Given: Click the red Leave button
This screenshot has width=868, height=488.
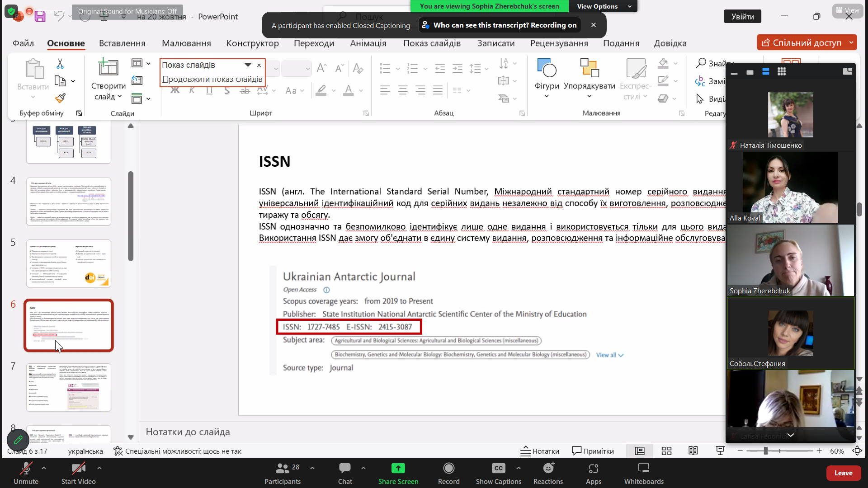Looking at the screenshot, I should coord(843,473).
